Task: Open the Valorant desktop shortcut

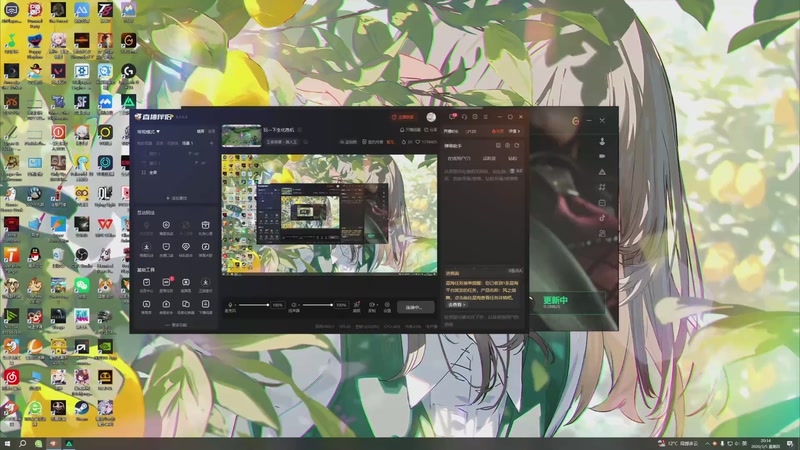Action: [x=58, y=72]
